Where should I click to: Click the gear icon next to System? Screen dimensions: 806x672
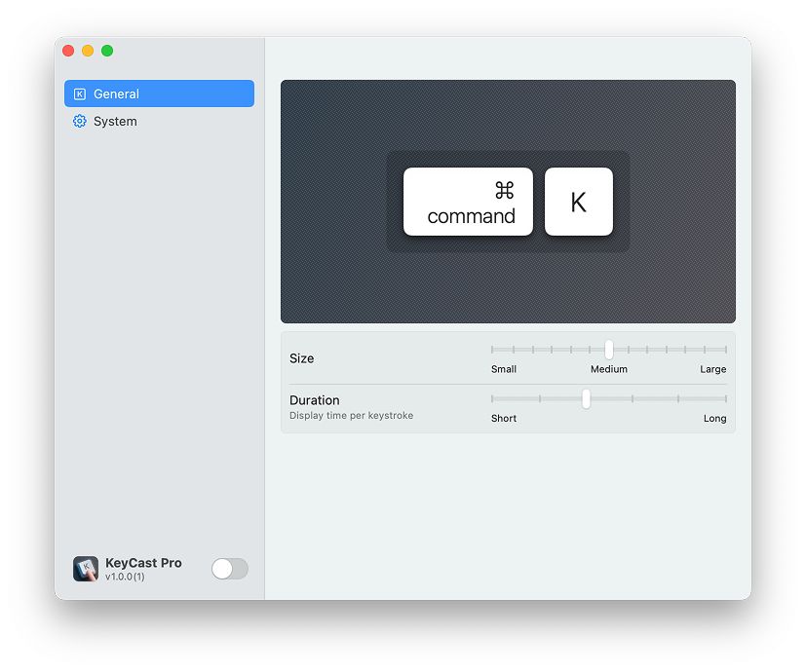coord(79,121)
